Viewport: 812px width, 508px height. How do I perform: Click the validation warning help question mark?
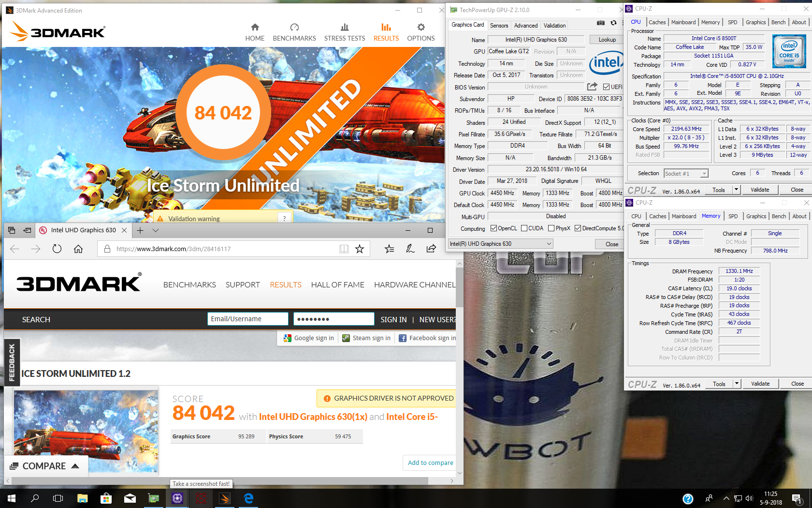point(284,218)
